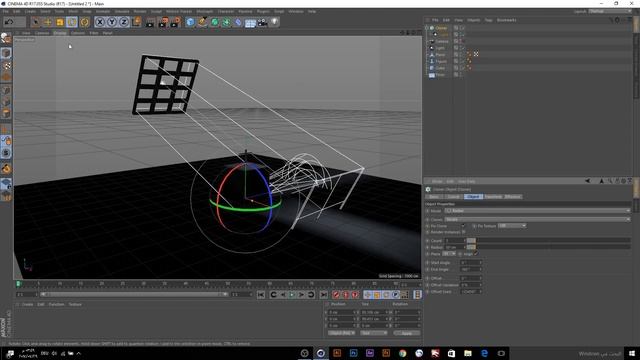The height and width of the screenshot is (360, 640).
Task: Click the Undo arrow icon
Action: (x=9, y=22)
